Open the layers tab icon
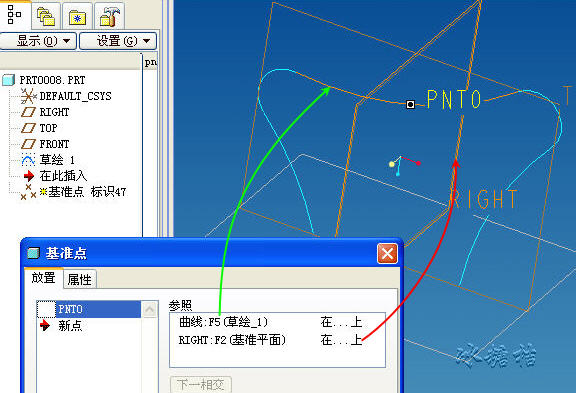 click(x=46, y=16)
